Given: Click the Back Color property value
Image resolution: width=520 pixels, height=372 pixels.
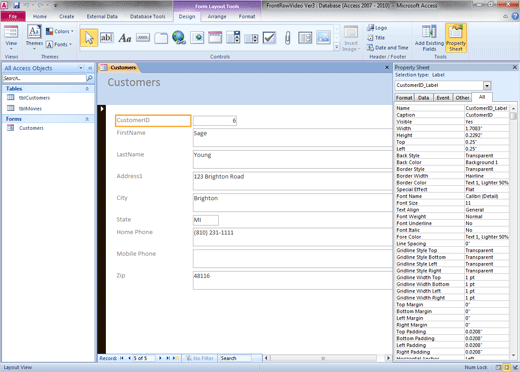Looking at the screenshot, I should coord(487,162).
